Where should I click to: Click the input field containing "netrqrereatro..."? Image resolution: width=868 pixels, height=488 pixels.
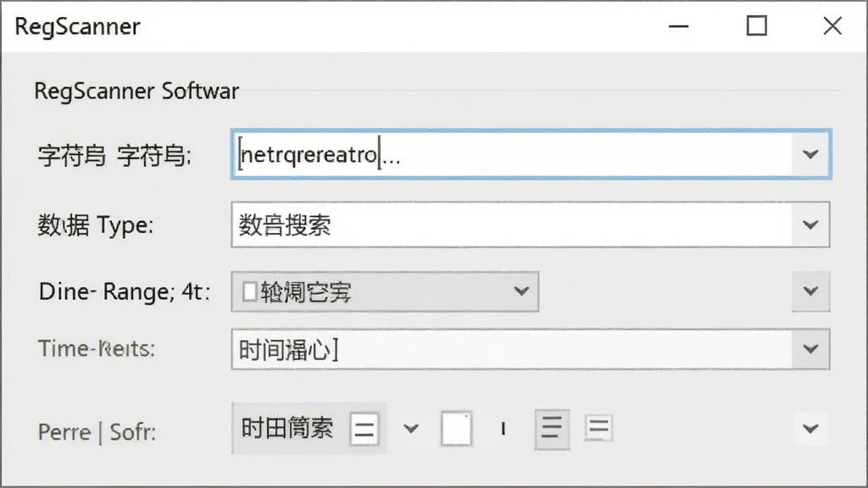click(x=531, y=154)
